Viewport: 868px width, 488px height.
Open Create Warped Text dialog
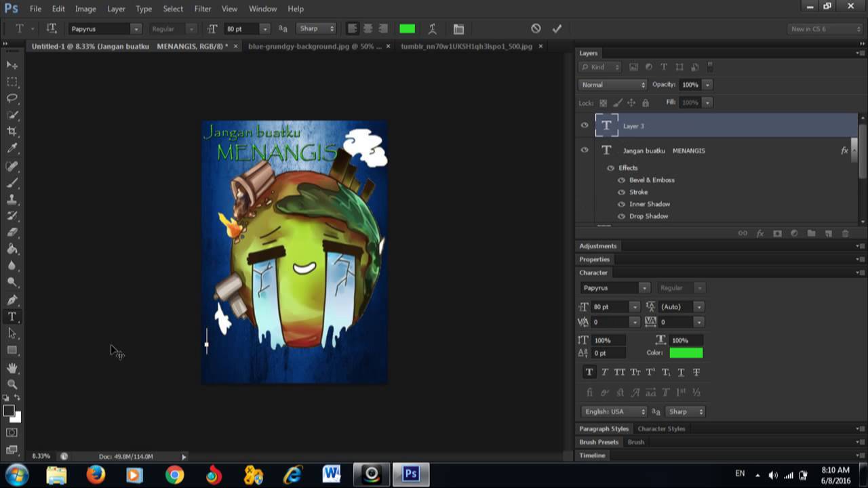(432, 28)
